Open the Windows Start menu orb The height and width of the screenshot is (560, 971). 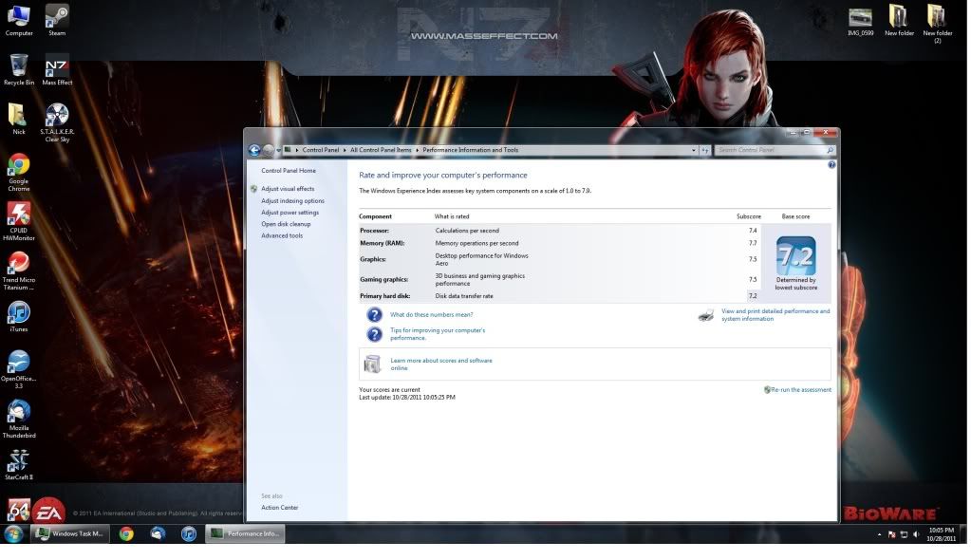click(13, 533)
